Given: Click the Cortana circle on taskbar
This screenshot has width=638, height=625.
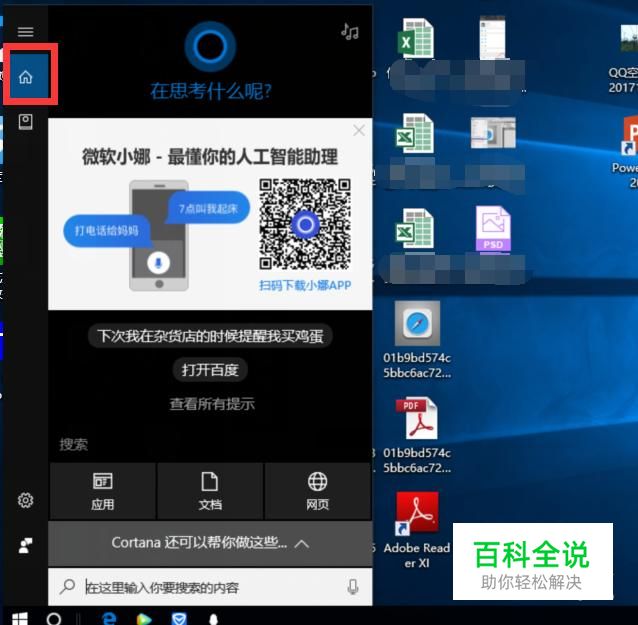Looking at the screenshot, I should tap(54, 618).
